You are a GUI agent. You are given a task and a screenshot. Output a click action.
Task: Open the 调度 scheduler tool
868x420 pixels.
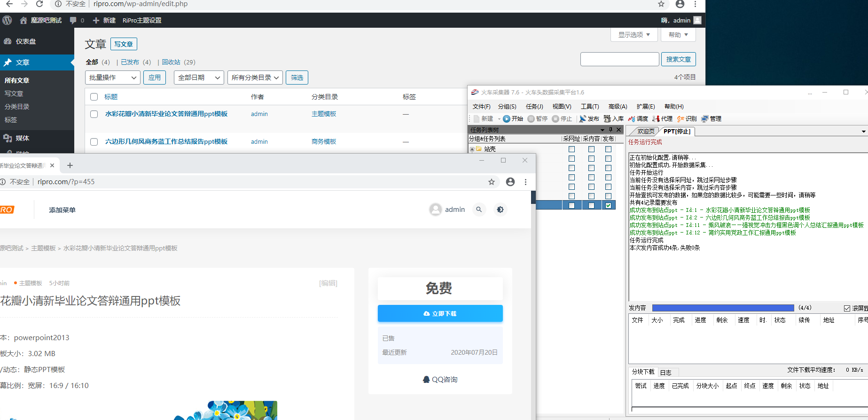coord(632,119)
